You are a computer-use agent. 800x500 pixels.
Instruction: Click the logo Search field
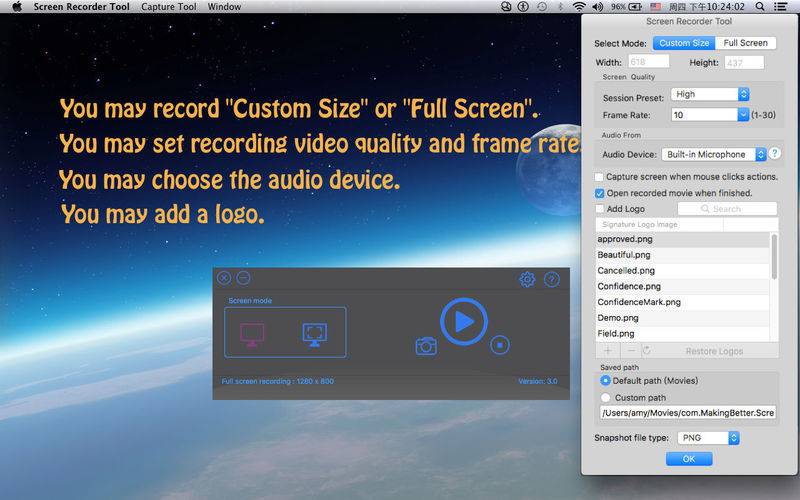click(x=727, y=209)
